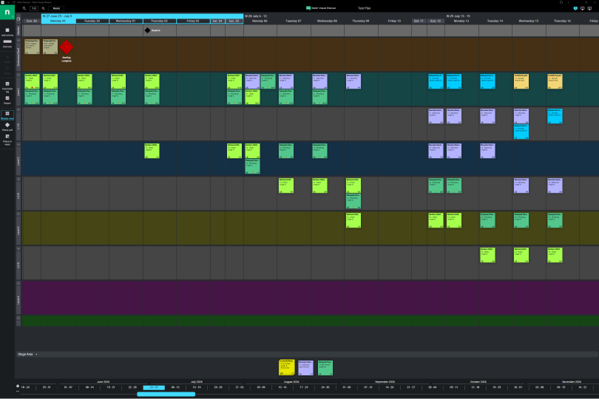Viewport: 599px width, 399px height.
Task: Select the Tuesday 30 day header
Action: point(92,21)
